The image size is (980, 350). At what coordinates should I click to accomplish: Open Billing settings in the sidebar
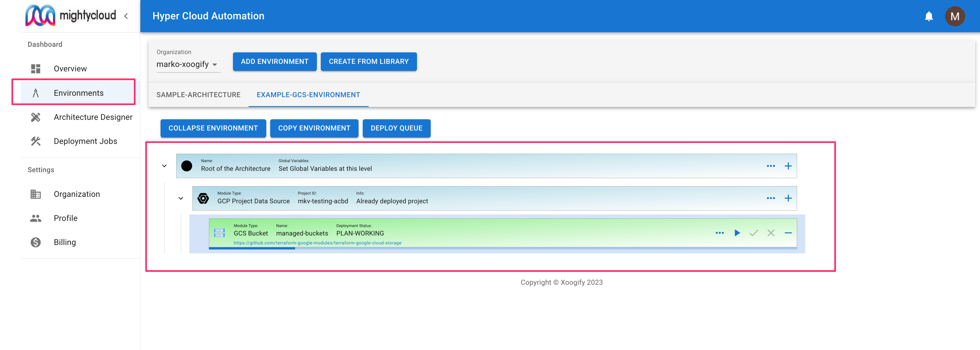tap(65, 242)
